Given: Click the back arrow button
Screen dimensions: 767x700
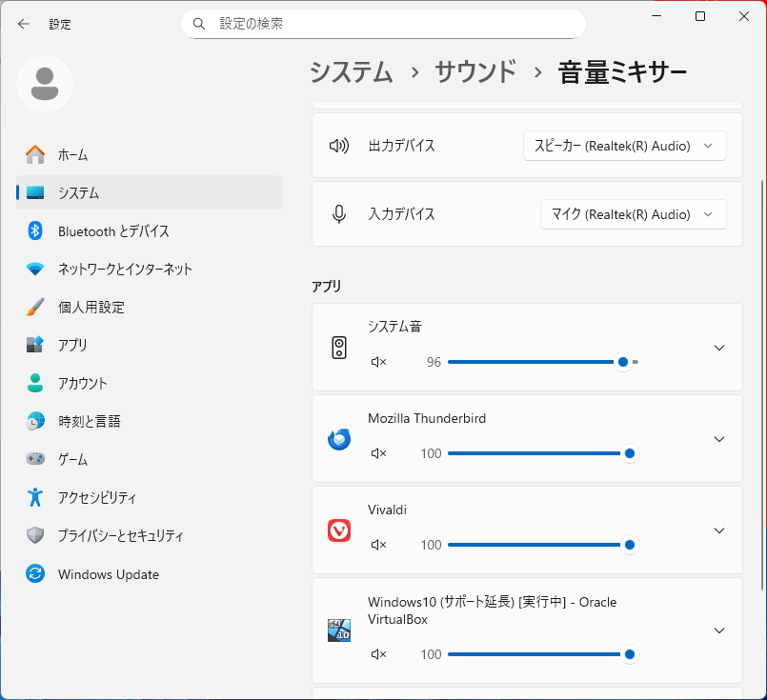Looking at the screenshot, I should coord(24,24).
